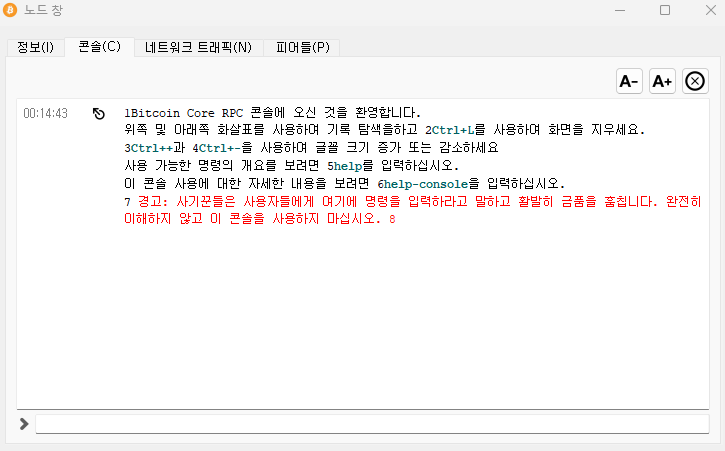Click the Ctrl++ shortcut text
Screen dimensions: 725x451
point(152,148)
